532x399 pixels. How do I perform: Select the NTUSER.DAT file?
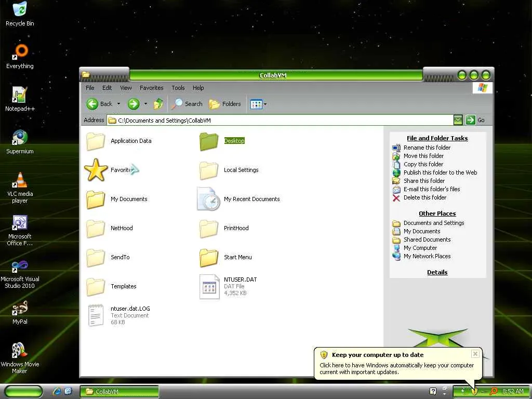click(x=229, y=286)
